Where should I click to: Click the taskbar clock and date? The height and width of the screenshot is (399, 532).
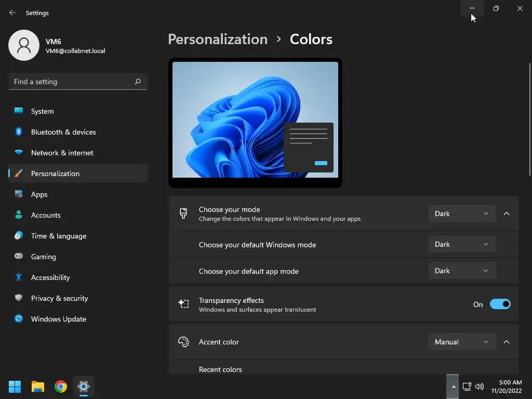[507, 387]
